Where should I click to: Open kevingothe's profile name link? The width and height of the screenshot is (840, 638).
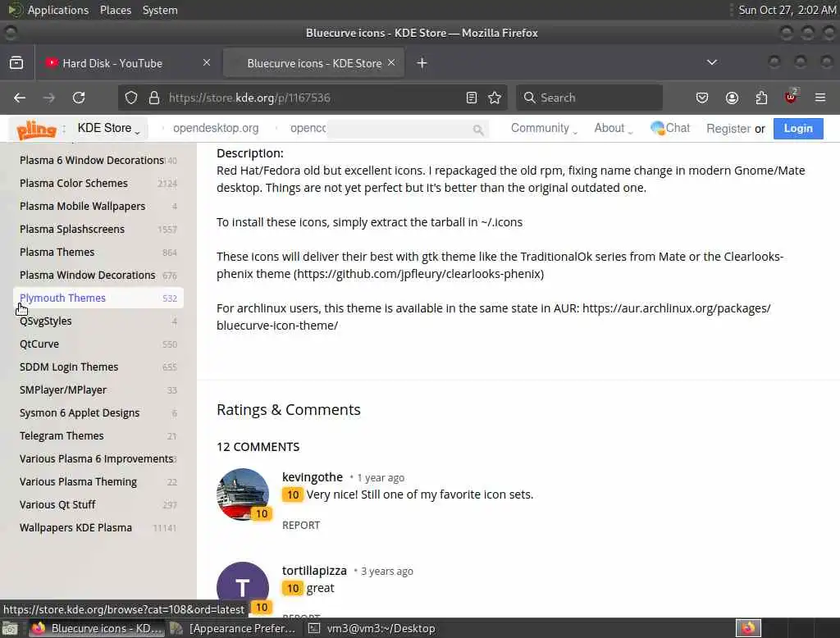[x=313, y=476]
